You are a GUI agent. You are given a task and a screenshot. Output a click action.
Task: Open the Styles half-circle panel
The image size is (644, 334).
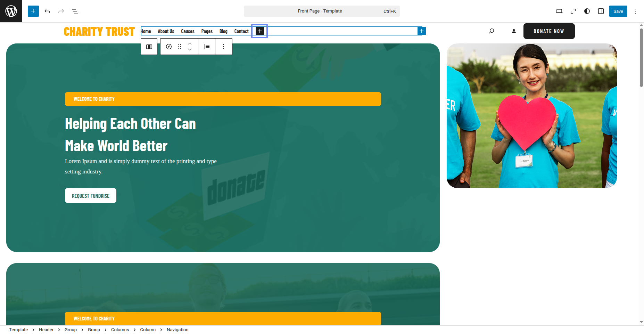(587, 11)
